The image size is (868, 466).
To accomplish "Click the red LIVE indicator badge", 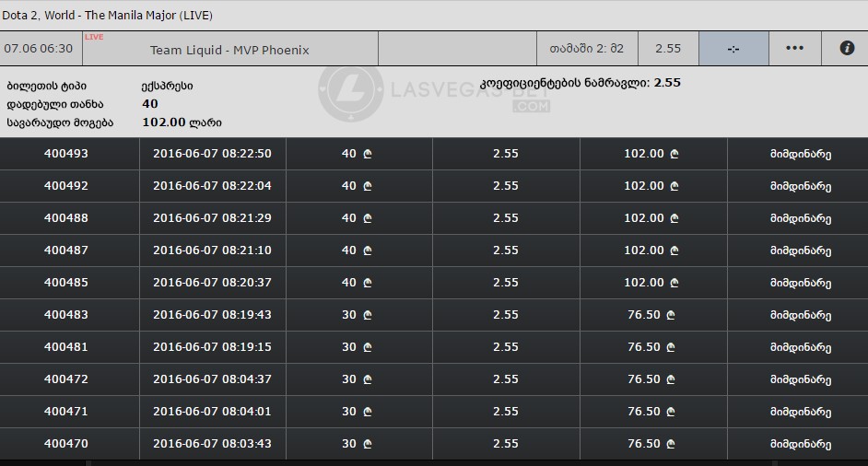I will [x=94, y=37].
